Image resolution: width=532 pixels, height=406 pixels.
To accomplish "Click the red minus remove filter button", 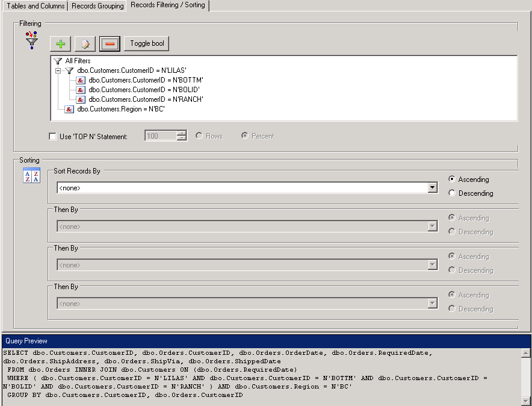I will coord(110,44).
